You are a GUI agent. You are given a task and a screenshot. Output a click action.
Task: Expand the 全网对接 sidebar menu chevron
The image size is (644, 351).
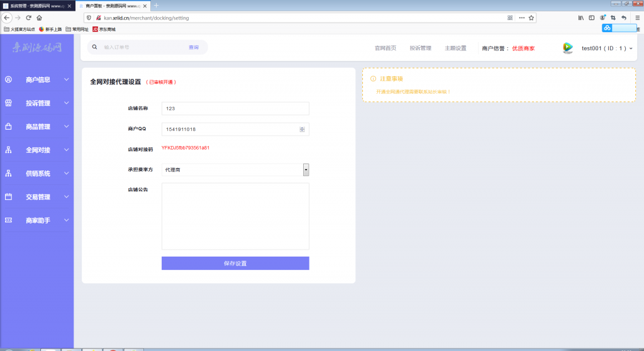[66, 150]
